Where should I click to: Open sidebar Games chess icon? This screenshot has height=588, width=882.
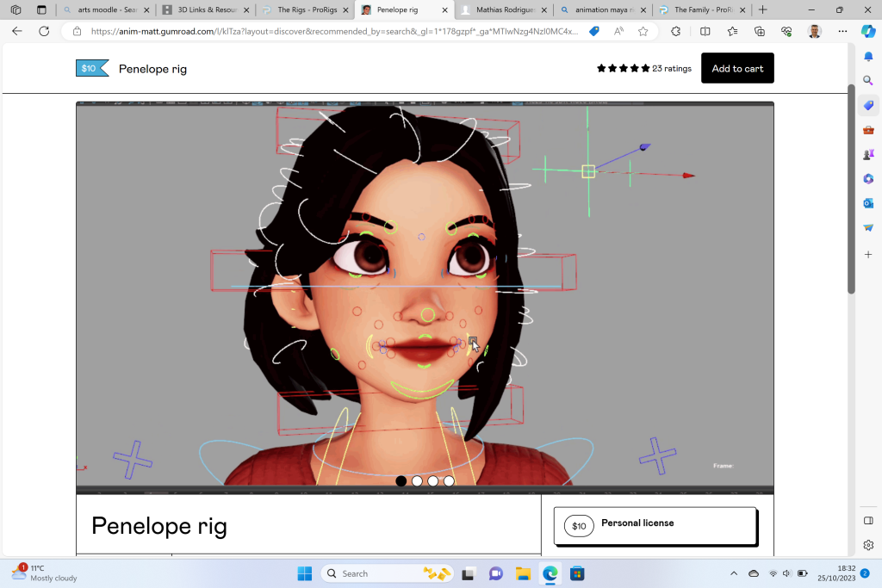[x=868, y=154]
